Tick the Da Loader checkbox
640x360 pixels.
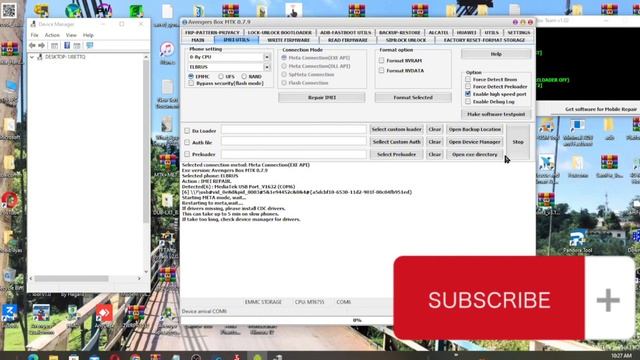click(x=187, y=131)
